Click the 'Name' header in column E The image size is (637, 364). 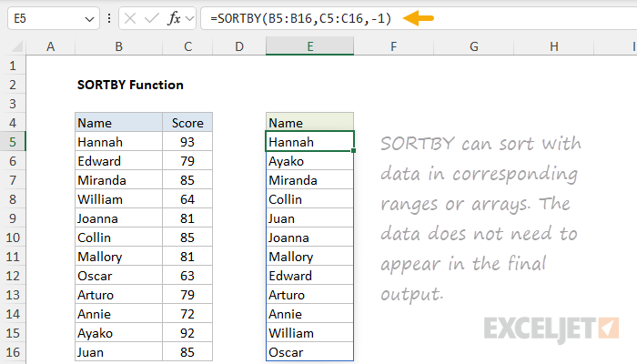(310, 123)
